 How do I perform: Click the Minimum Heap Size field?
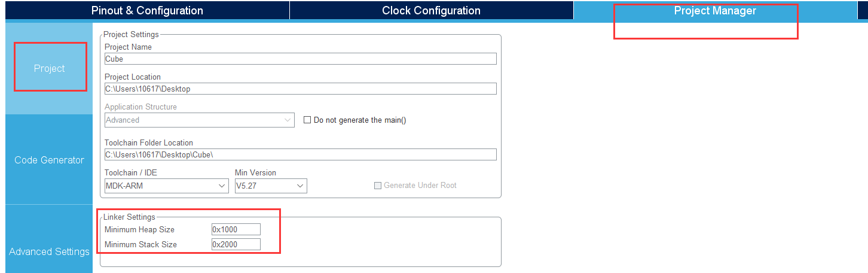coord(236,229)
